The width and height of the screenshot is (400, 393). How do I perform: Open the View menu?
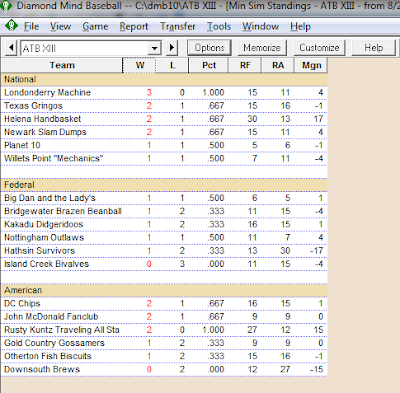61,26
